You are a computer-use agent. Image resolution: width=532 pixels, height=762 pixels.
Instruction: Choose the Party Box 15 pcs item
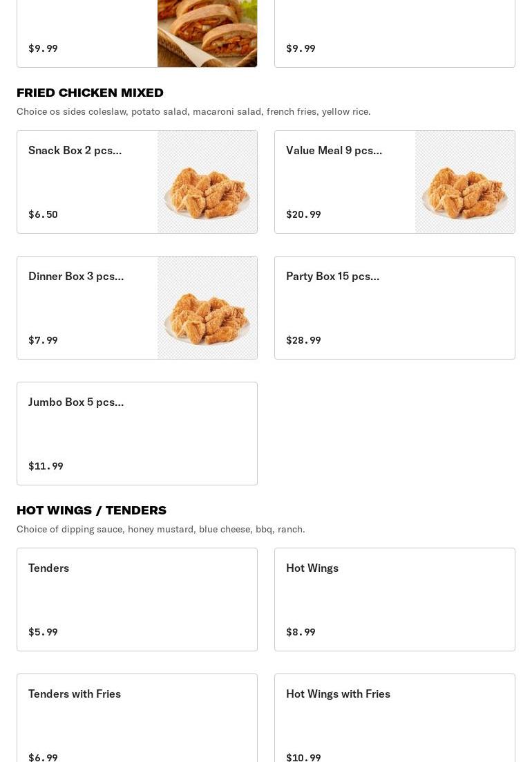[395, 308]
